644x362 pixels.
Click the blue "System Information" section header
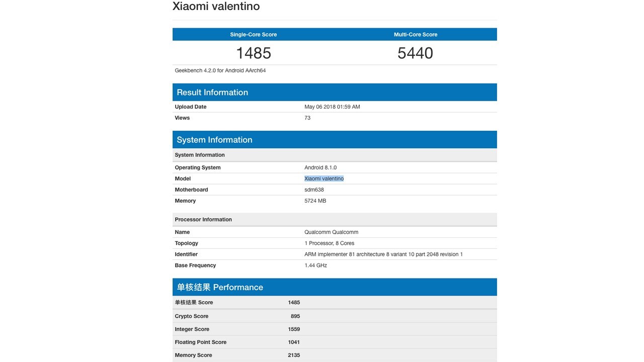[x=335, y=140]
